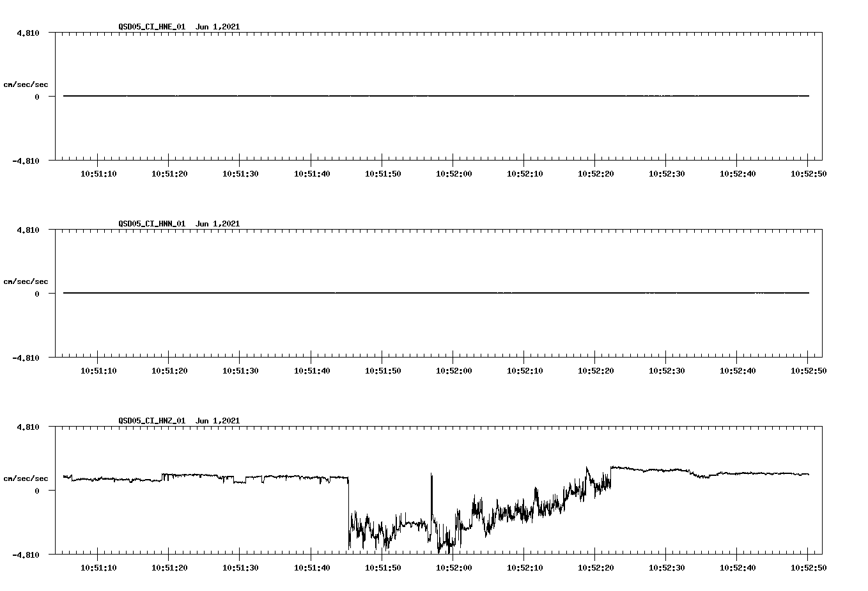
Task: Click the zero axis label on HNZ chart
Action: tap(37, 491)
